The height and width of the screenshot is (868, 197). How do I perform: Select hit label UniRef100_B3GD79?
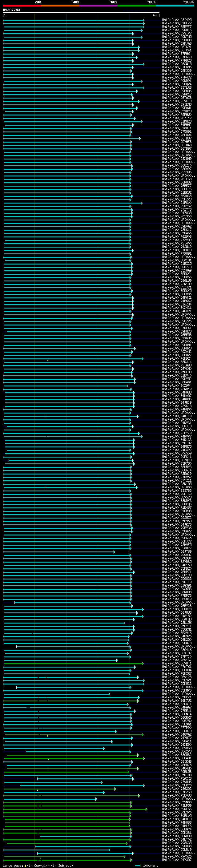tap(177, 731)
